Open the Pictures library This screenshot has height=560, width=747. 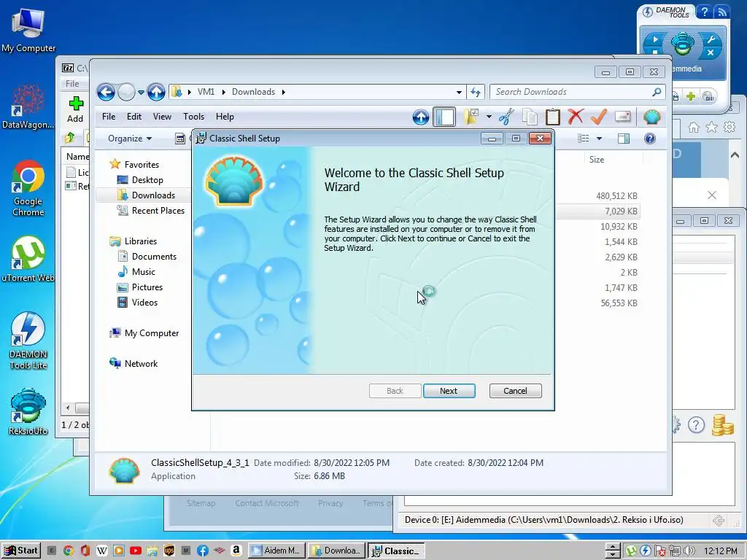[x=147, y=287]
